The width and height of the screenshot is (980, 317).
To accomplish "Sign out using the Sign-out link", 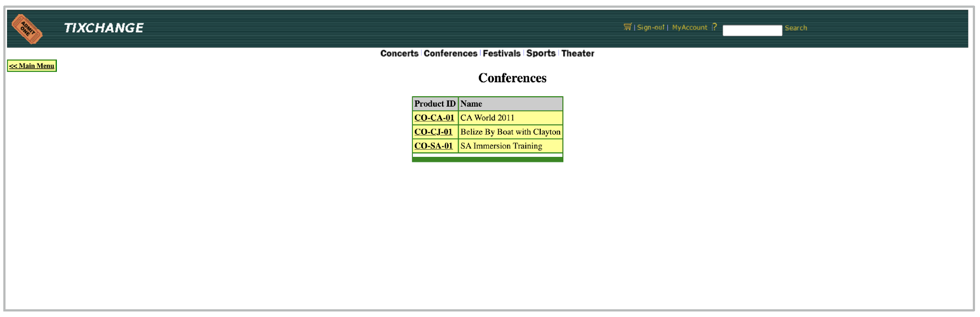I will [x=651, y=27].
